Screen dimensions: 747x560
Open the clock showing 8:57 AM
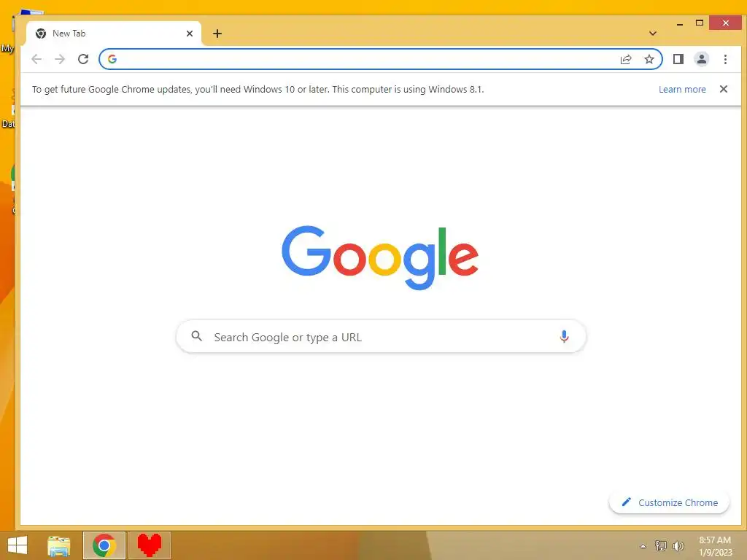(715, 546)
